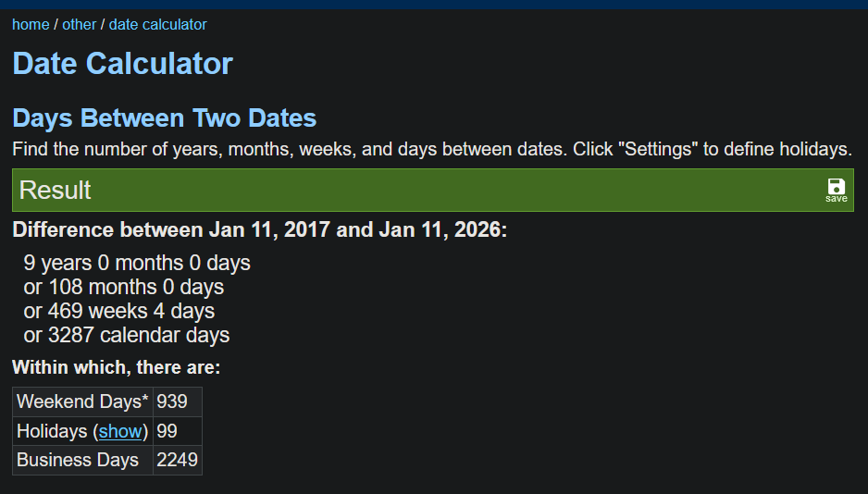Click the 'home' breadcrumb link
This screenshot has width=868, height=494.
[31, 25]
